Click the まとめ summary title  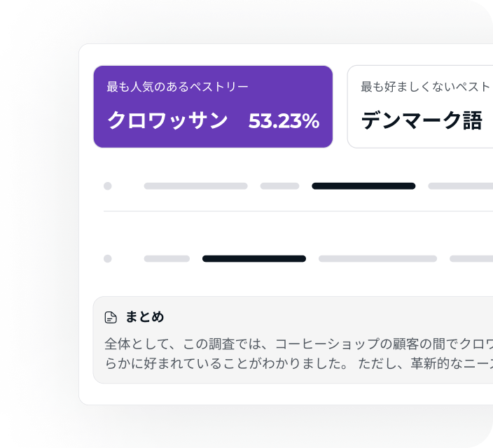pyautogui.click(x=145, y=316)
